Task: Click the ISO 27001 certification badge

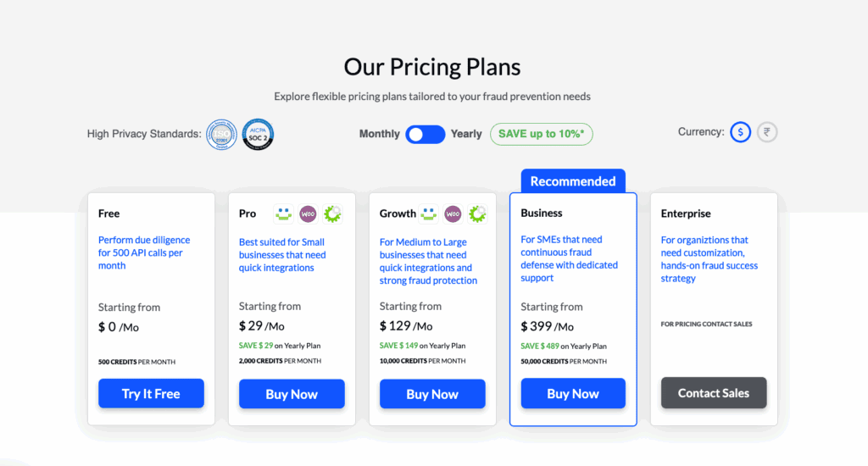Action: click(221, 135)
